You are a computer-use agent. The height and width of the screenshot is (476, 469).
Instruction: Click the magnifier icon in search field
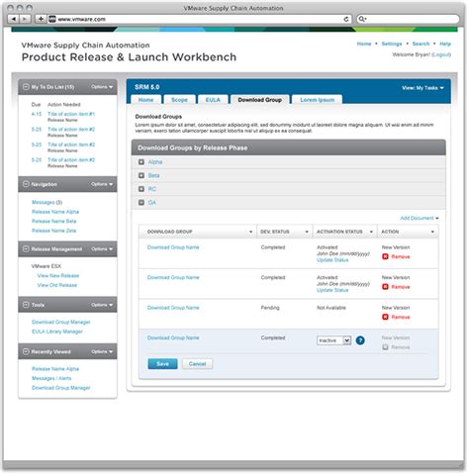coord(362,19)
